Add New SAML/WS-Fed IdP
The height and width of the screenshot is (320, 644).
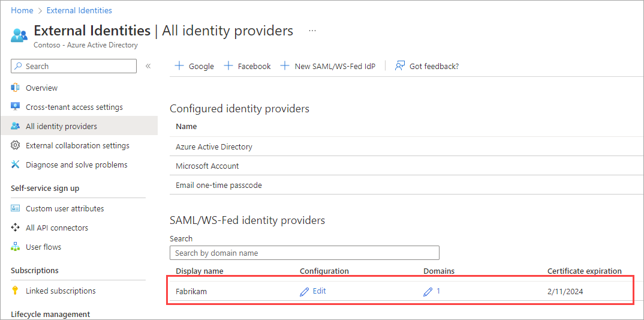click(x=328, y=66)
